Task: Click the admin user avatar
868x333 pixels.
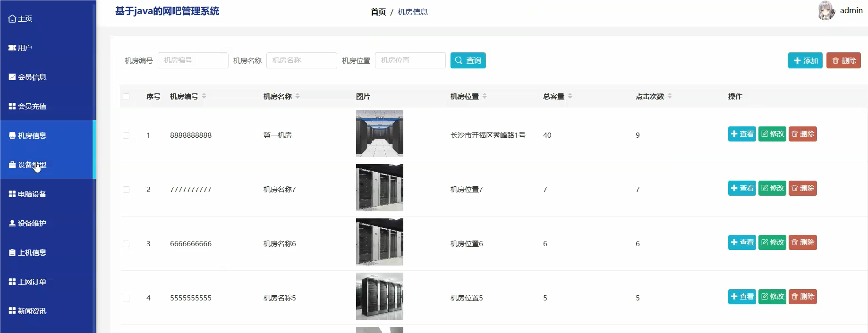Action: click(826, 10)
